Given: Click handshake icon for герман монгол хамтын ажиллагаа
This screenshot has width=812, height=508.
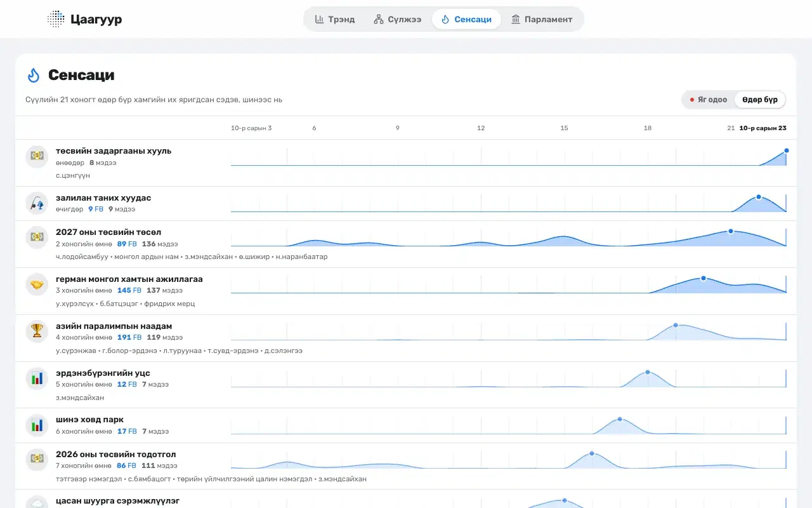Looking at the screenshot, I should 37,284.
